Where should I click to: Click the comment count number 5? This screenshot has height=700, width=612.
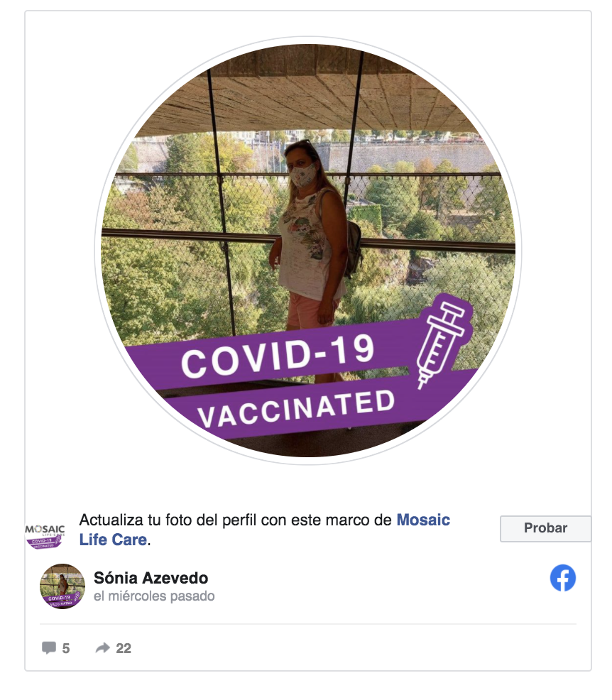[66, 648]
